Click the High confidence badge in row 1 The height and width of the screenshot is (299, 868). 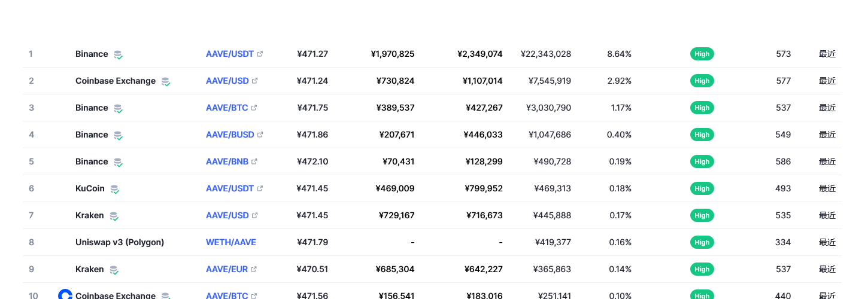[x=702, y=54]
